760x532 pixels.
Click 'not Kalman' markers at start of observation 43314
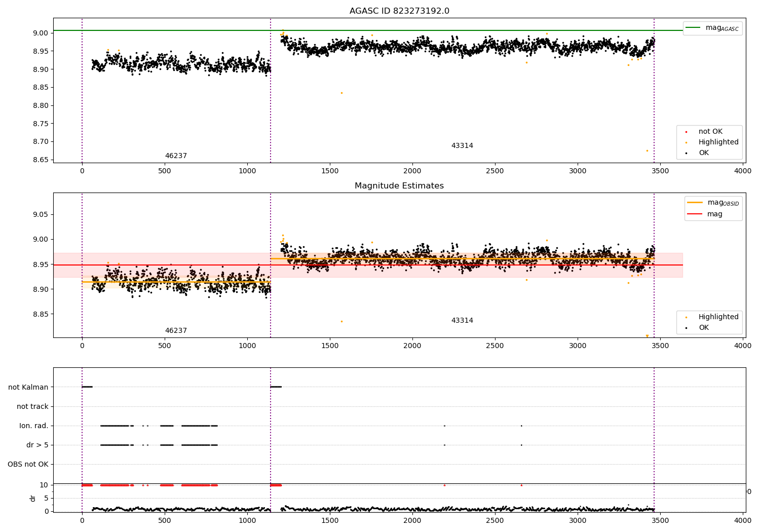pyautogui.click(x=276, y=387)
